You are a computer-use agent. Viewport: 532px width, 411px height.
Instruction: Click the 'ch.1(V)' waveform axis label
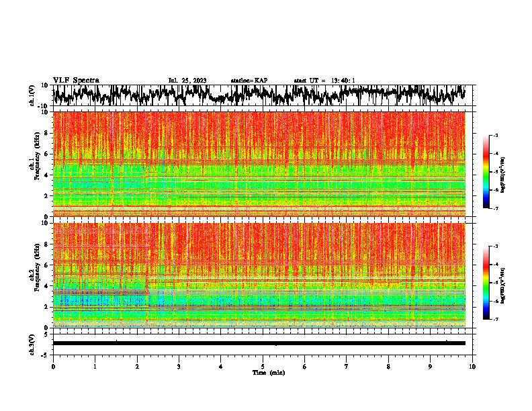coord(32,95)
